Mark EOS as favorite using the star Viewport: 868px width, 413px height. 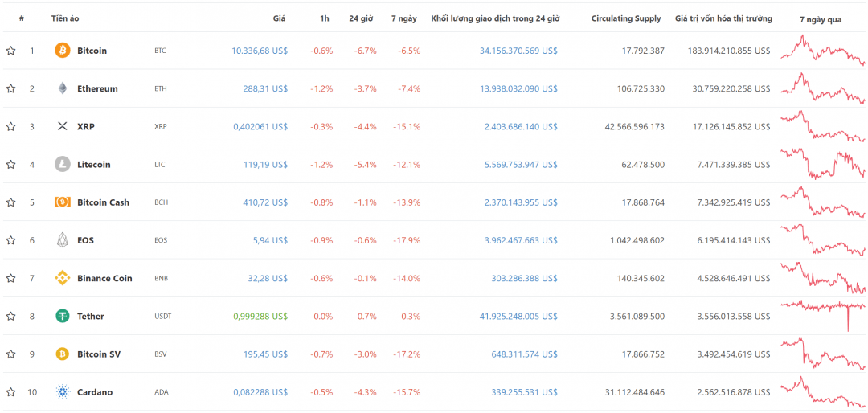10,240
